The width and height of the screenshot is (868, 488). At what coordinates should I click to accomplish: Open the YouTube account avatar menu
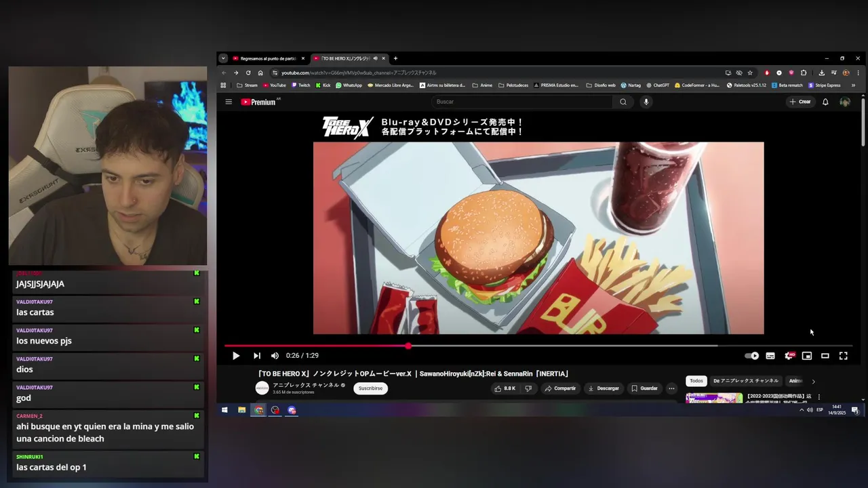coord(845,102)
